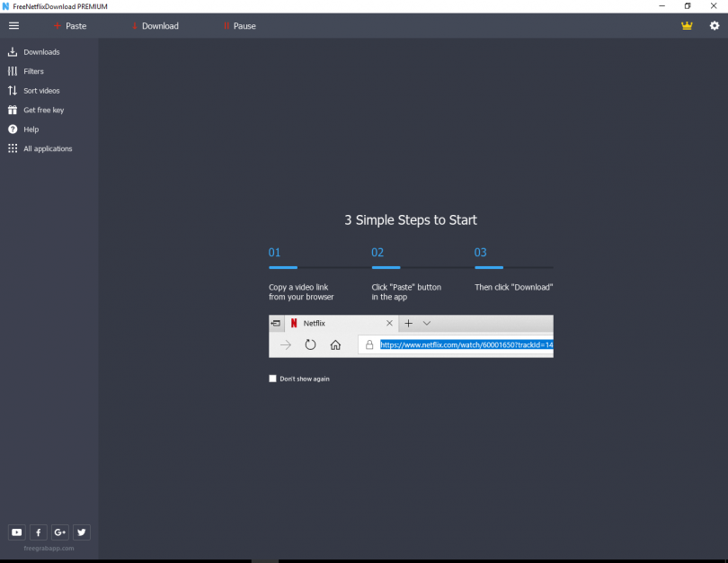728x563 pixels.
Task: Open the premium crown icon
Action: [x=687, y=26]
